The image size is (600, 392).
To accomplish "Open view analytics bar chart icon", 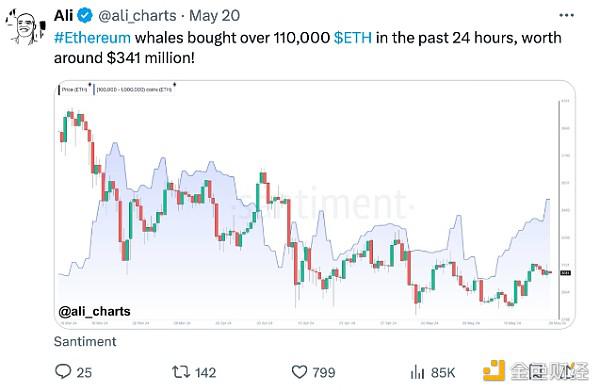I will tap(417, 372).
